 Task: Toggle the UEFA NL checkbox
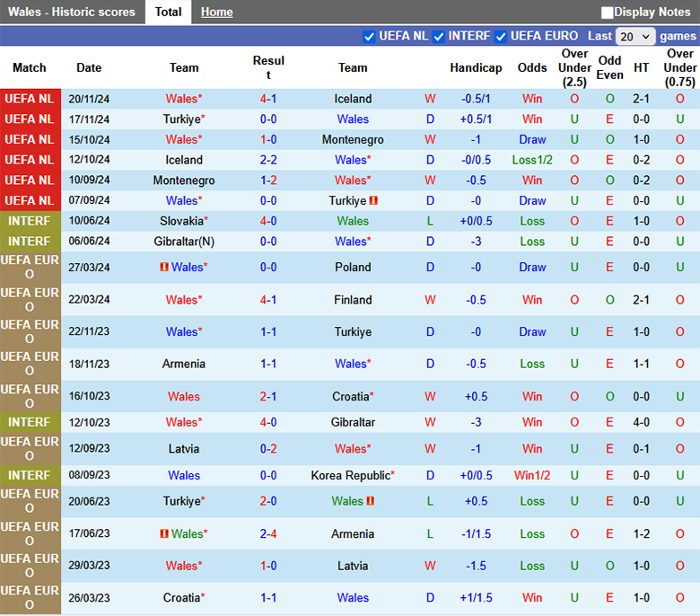tap(369, 37)
